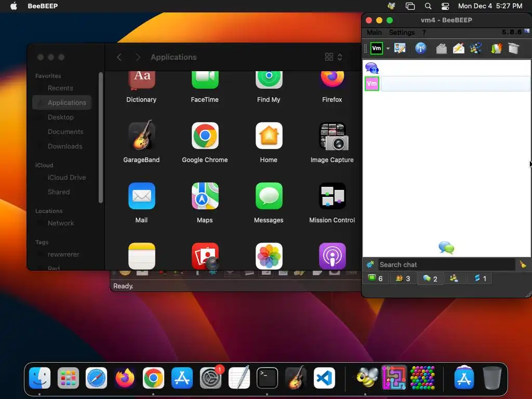Screen dimensions: 532x399
Task: Open iCloud Drive in Finder sidebar
Action: coord(66,178)
